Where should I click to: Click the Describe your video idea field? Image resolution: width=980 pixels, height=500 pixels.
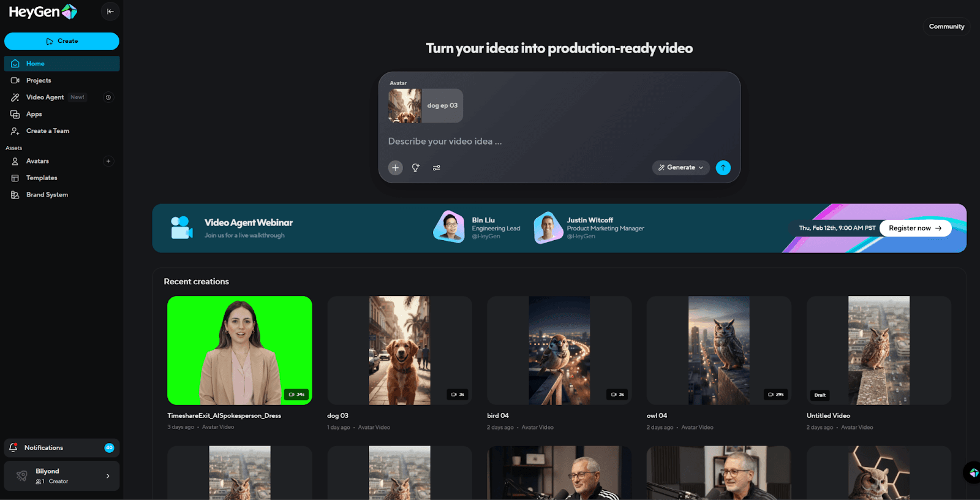click(x=559, y=142)
